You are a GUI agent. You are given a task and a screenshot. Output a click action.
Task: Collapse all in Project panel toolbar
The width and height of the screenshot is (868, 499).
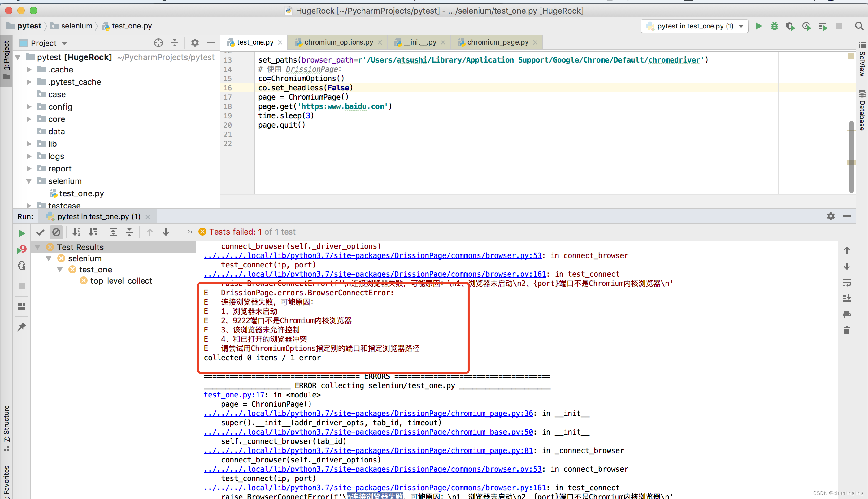coord(174,43)
